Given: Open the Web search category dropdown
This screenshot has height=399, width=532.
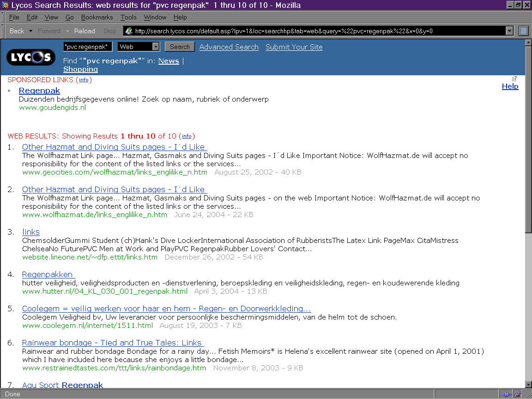Looking at the screenshot, I should tap(156, 47).
